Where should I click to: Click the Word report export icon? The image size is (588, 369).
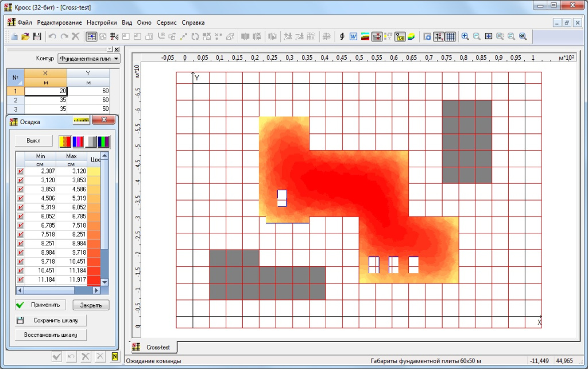point(354,36)
